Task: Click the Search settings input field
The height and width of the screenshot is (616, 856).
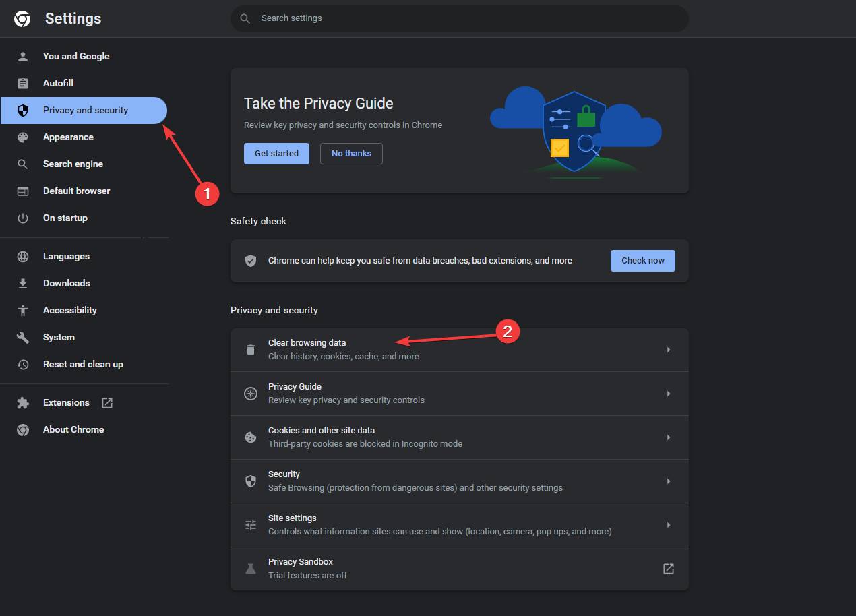Action: 458,18
